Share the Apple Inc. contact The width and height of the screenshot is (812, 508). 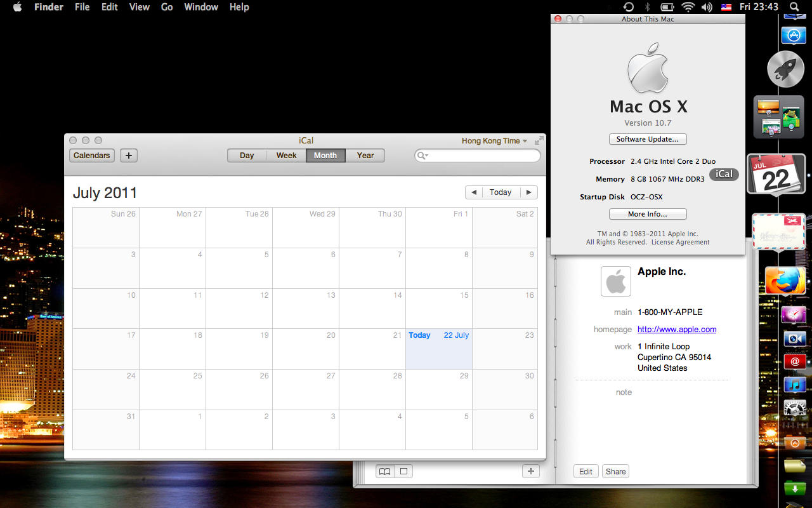click(616, 471)
